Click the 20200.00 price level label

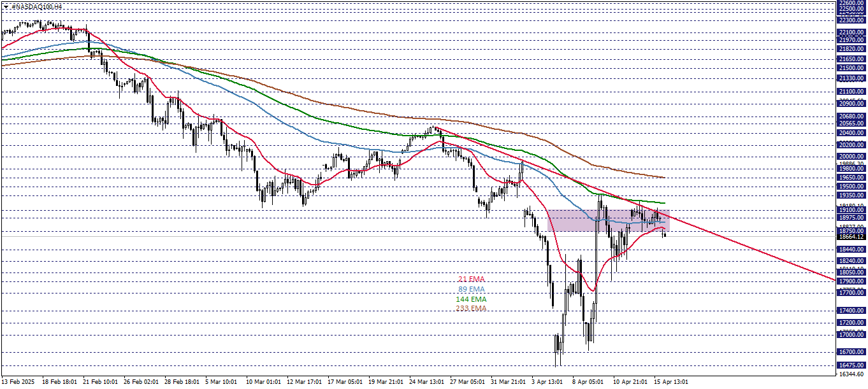pos(851,145)
